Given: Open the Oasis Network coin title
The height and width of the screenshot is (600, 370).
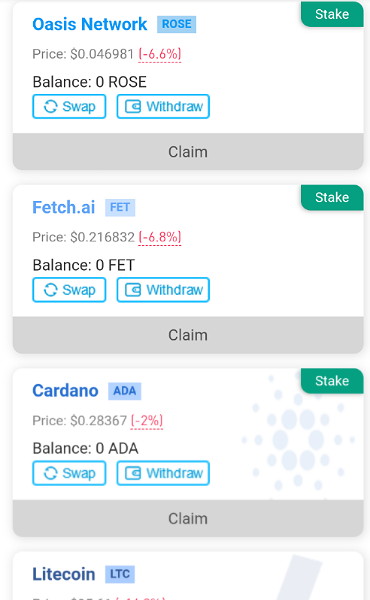Looking at the screenshot, I should 90,24.
